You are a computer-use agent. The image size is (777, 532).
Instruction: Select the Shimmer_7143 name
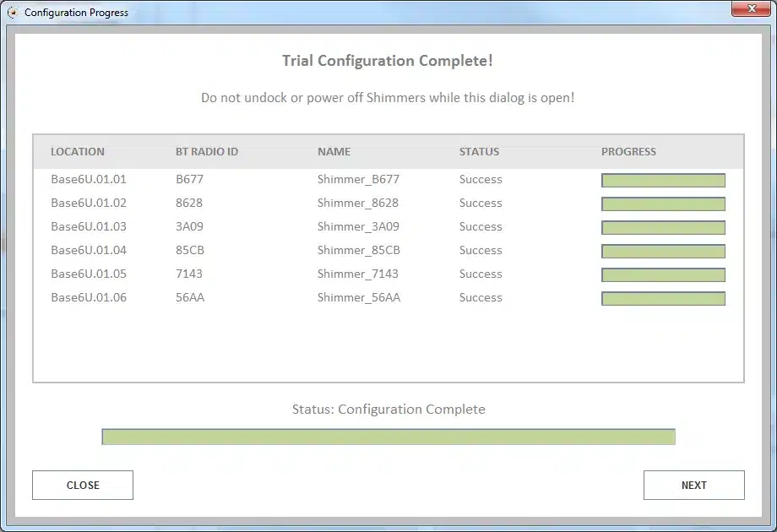pos(358,274)
